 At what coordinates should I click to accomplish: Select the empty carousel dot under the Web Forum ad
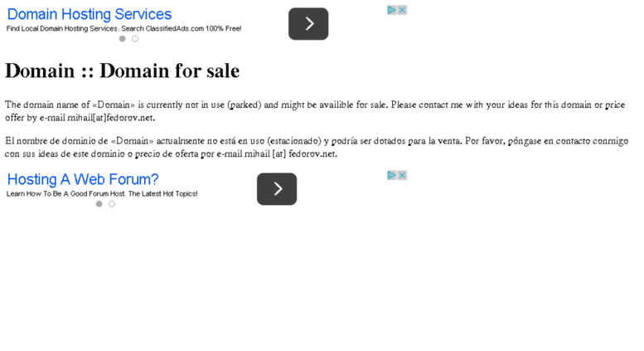click(112, 204)
